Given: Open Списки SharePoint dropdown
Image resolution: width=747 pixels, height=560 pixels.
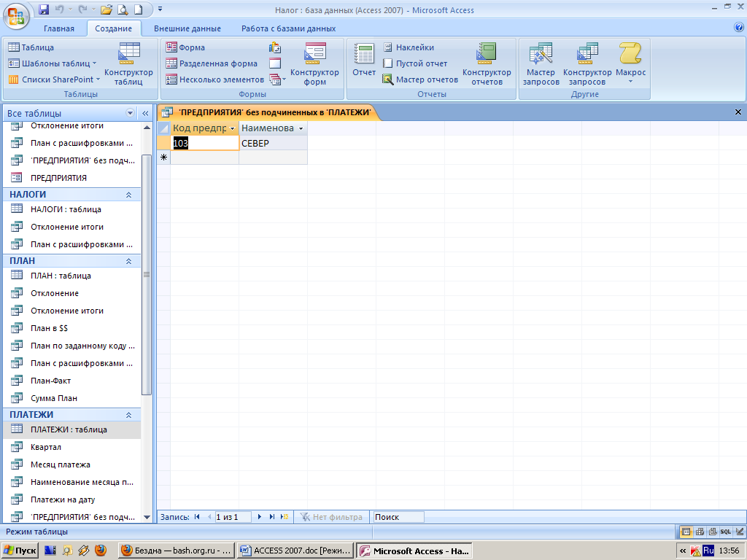Looking at the screenshot, I should (x=54, y=79).
